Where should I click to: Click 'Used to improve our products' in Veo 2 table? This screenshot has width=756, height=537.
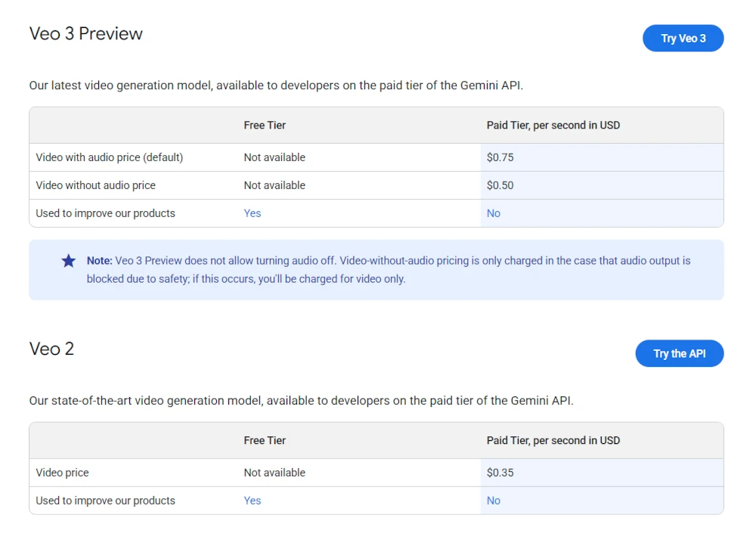point(105,501)
